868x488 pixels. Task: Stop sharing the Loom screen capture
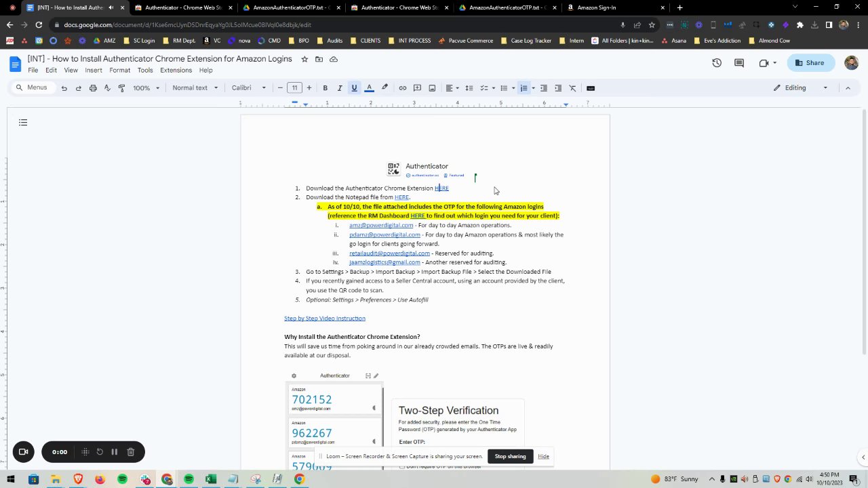[510, 456]
